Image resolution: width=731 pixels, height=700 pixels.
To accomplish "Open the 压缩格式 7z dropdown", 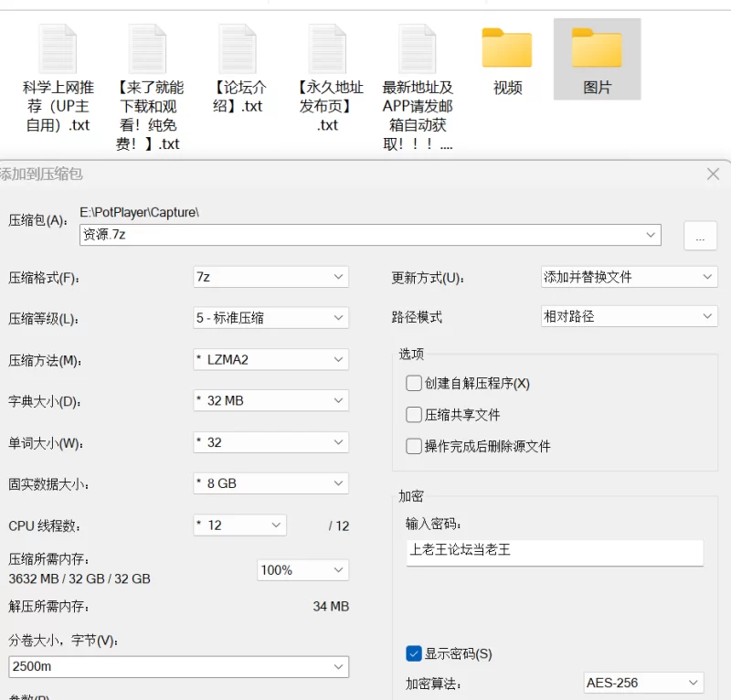I will coord(270,277).
